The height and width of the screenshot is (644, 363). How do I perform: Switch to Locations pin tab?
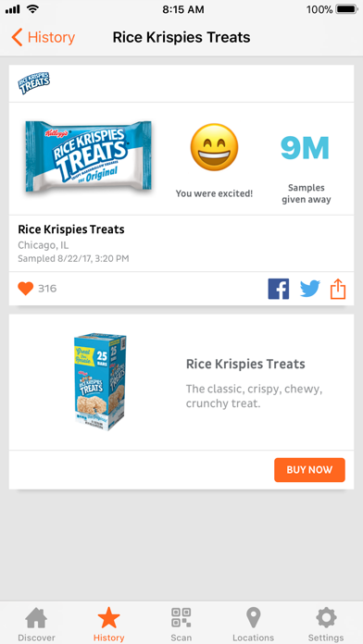(x=253, y=625)
